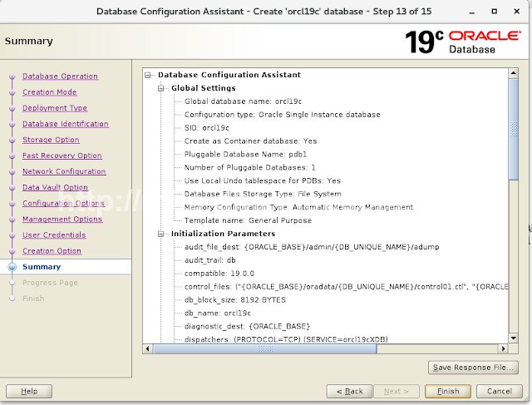This screenshot has height=405, width=532.
Task: Go to the Creation Mode step
Action: (x=50, y=92)
